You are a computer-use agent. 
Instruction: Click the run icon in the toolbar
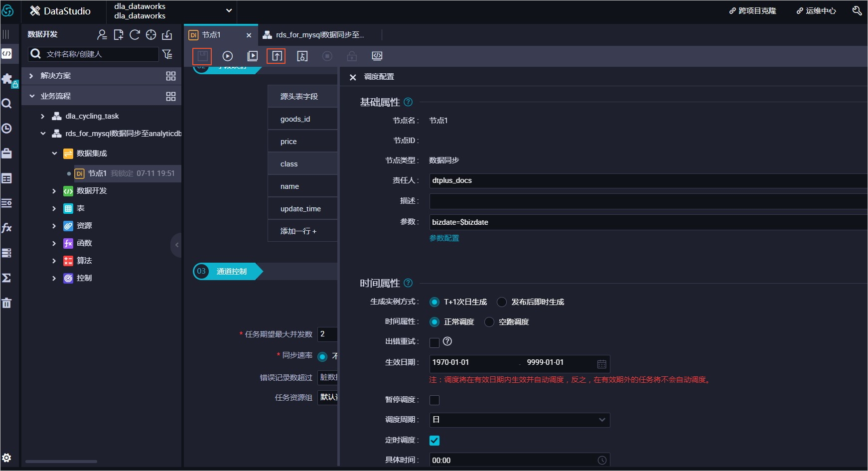(x=228, y=56)
